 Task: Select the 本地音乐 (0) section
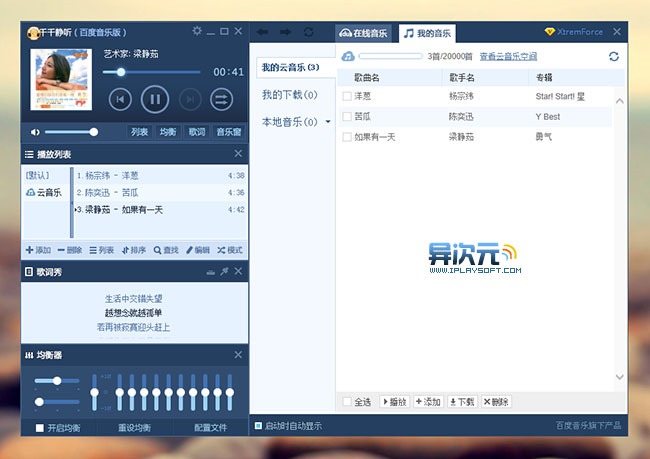coord(290,122)
